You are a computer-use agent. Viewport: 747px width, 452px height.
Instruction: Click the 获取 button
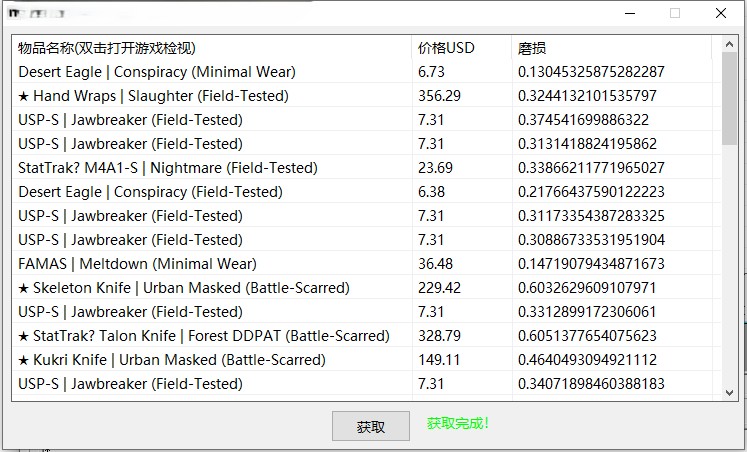click(x=371, y=426)
